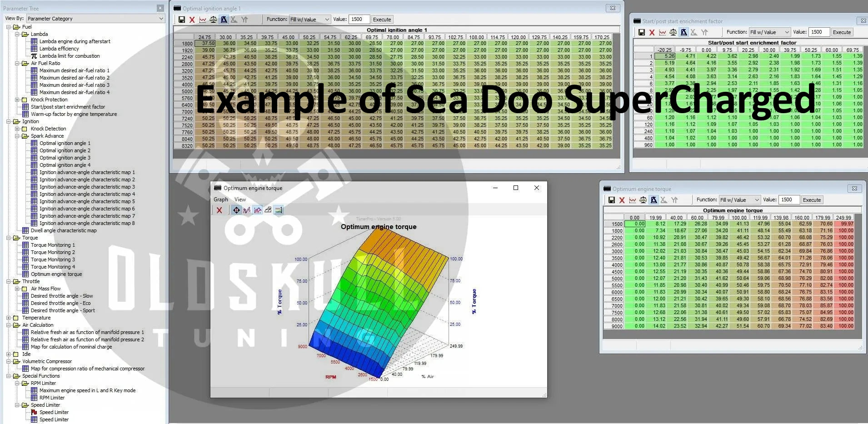Expand the Knock Detection folder

coord(17,129)
